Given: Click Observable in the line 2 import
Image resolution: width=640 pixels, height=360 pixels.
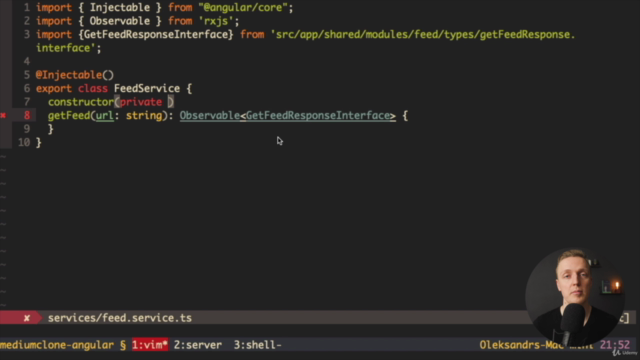Looking at the screenshot, I should 120,21.
